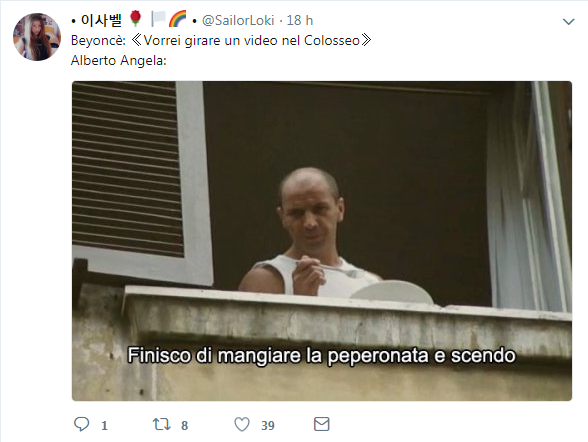Click the likes count number 39
The height and width of the screenshot is (442, 588).
click(268, 426)
